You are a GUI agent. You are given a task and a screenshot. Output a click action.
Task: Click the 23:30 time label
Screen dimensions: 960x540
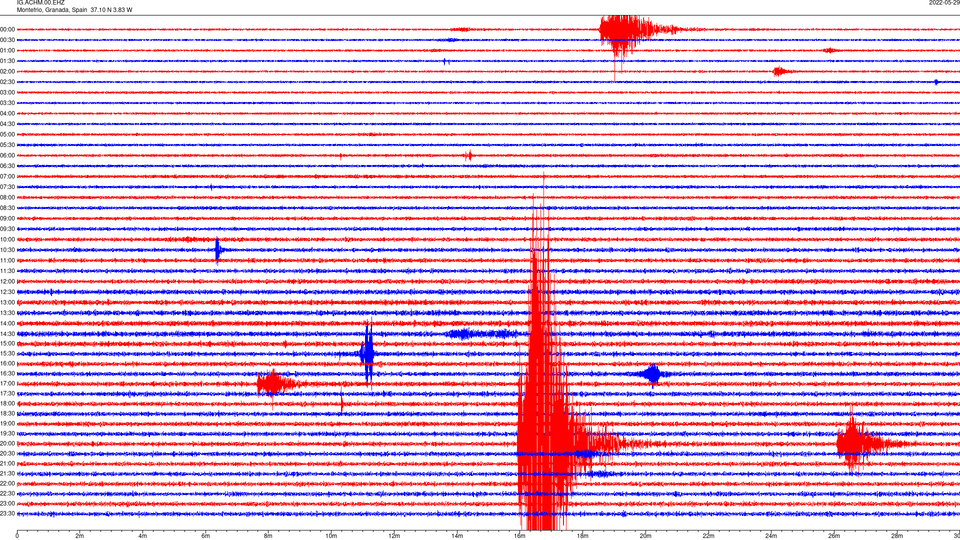point(7,514)
